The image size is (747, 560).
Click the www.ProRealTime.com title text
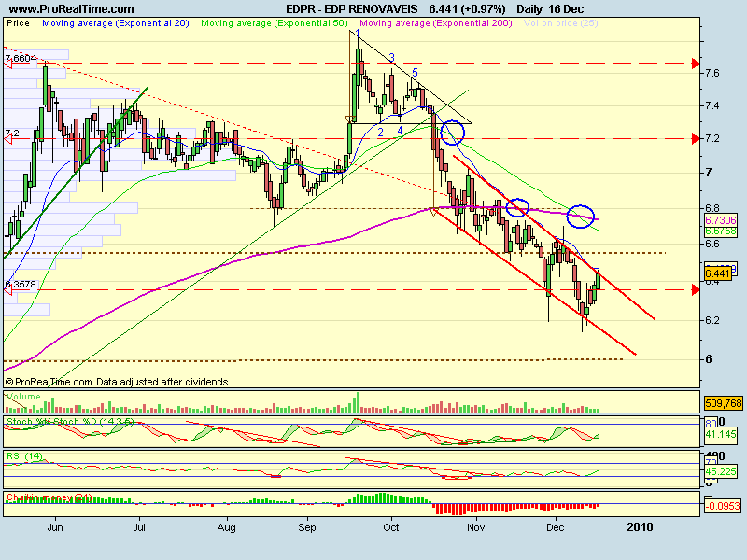72,9
